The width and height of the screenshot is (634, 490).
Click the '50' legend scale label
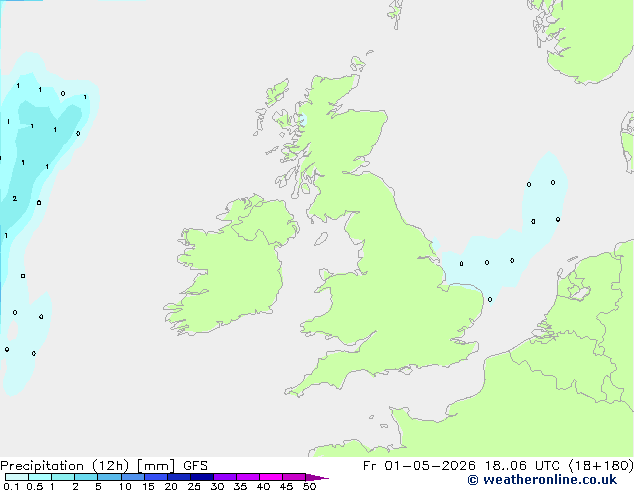309,486
